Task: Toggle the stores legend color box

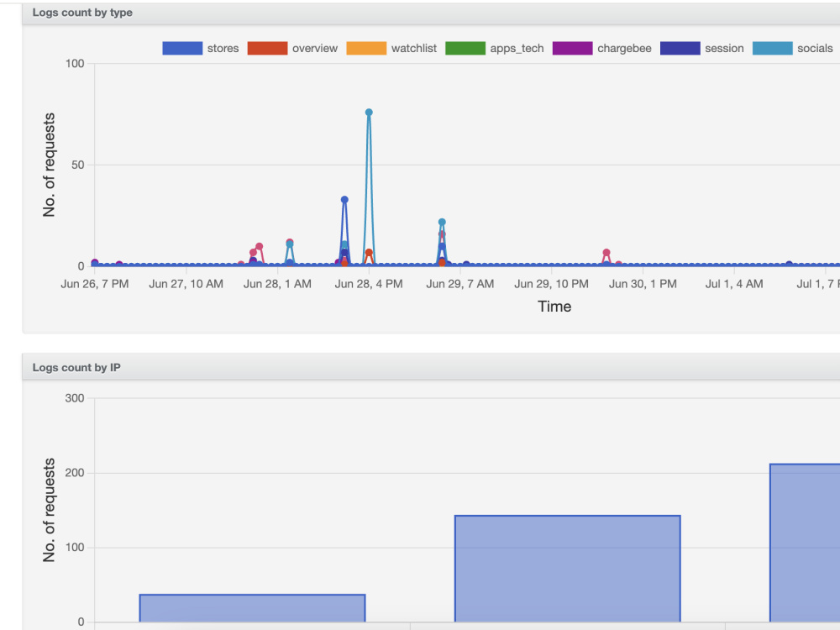Action: click(182, 48)
